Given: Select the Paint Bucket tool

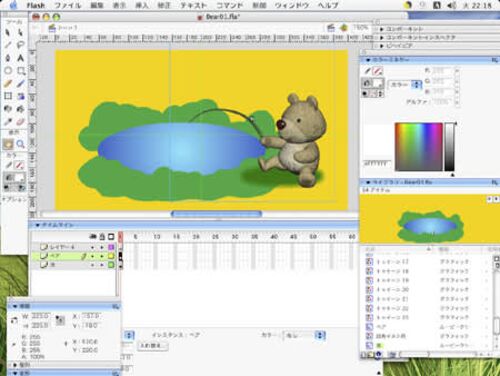Looking at the screenshot, I should point(21,109).
